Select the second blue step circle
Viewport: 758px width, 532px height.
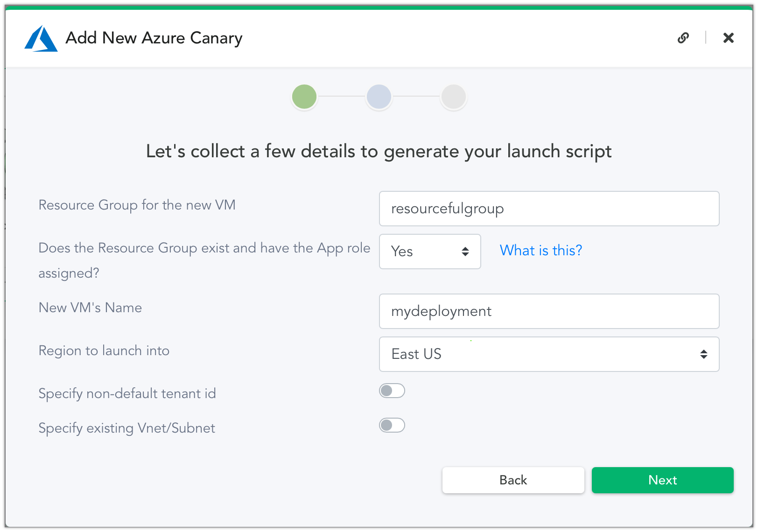(379, 97)
